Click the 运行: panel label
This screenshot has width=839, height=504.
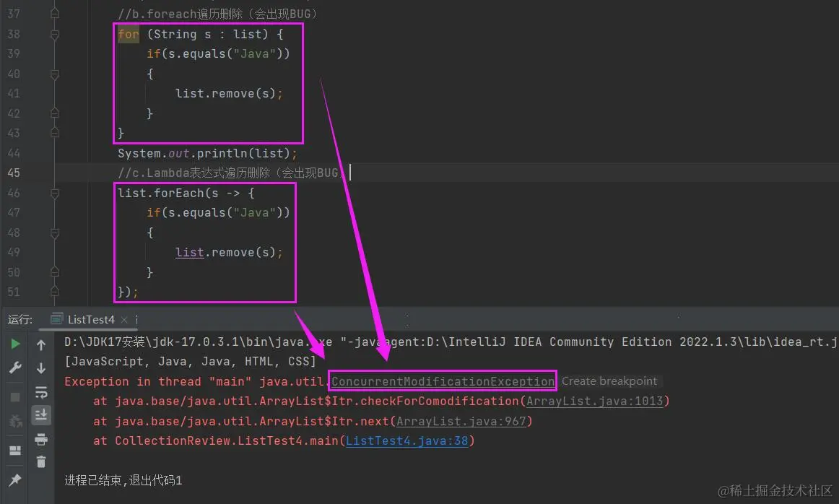tap(19, 319)
